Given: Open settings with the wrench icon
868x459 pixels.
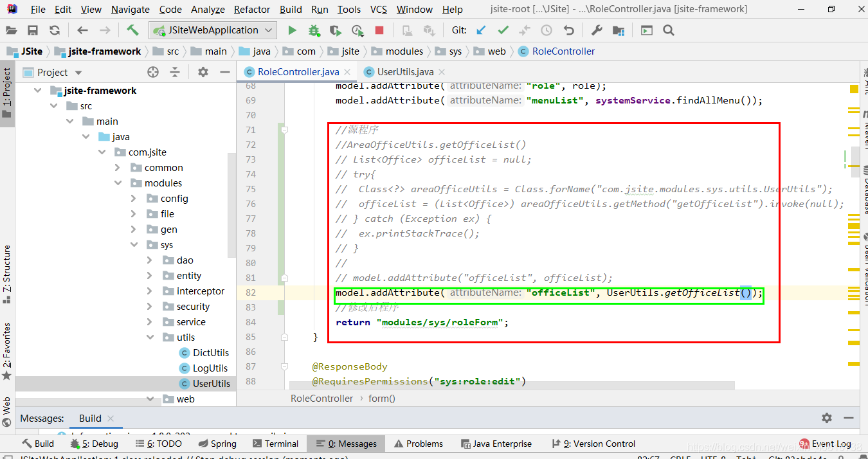Looking at the screenshot, I should (x=596, y=30).
